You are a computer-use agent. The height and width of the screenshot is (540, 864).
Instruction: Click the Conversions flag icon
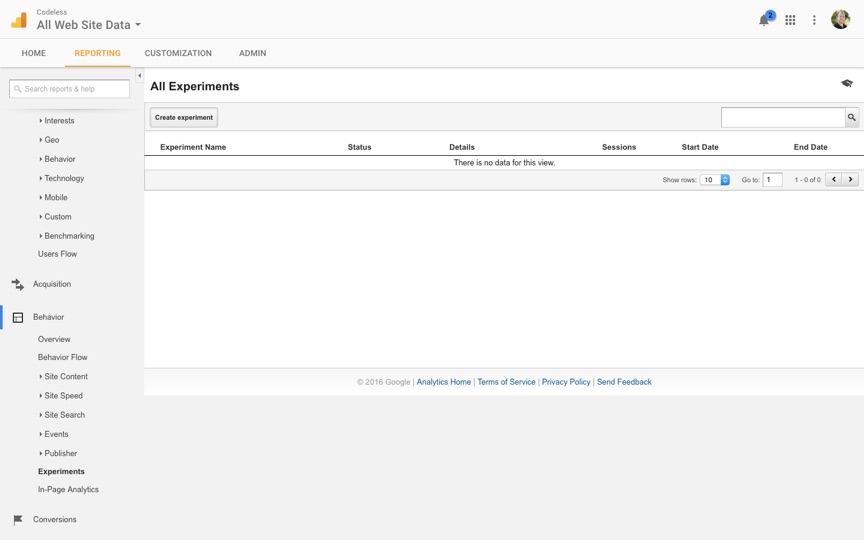point(18,520)
